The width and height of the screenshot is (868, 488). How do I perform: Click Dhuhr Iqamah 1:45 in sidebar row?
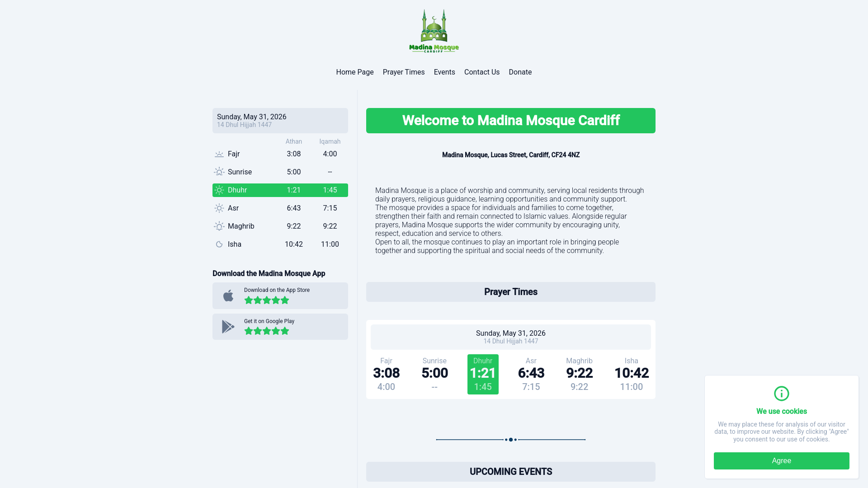pyautogui.click(x=330, y=190)
